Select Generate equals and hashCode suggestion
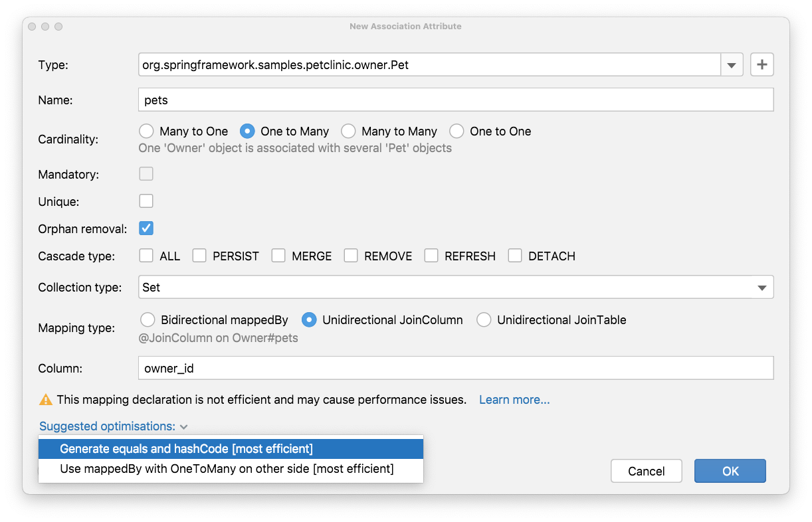This screenshot has height=522, width=812. point(231,448)
